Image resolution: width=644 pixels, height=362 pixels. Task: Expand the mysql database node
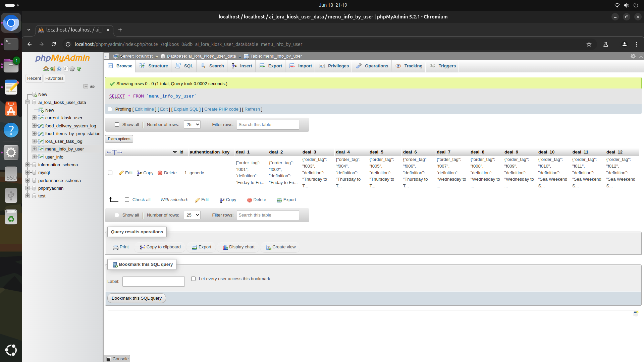coord(27,173)
